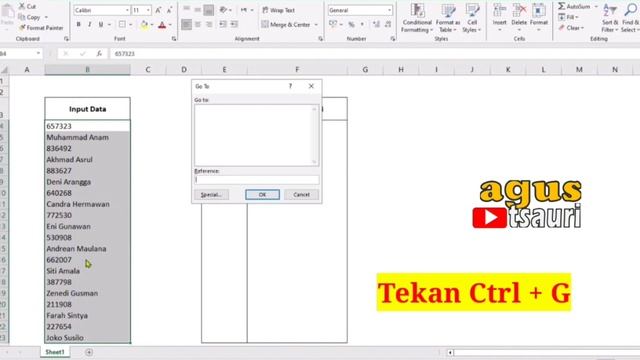Apply the red Font Color
This screenshot has height=360, width=640.
[x=162, y=25]
